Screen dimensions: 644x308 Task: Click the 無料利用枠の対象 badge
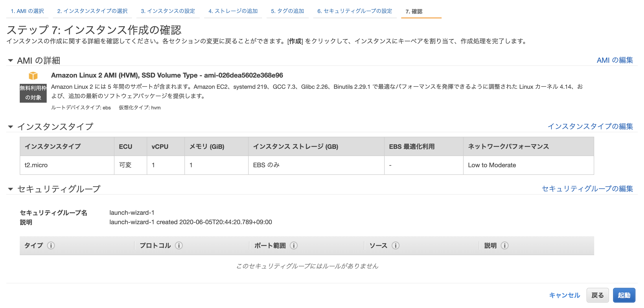pos(33,93)
